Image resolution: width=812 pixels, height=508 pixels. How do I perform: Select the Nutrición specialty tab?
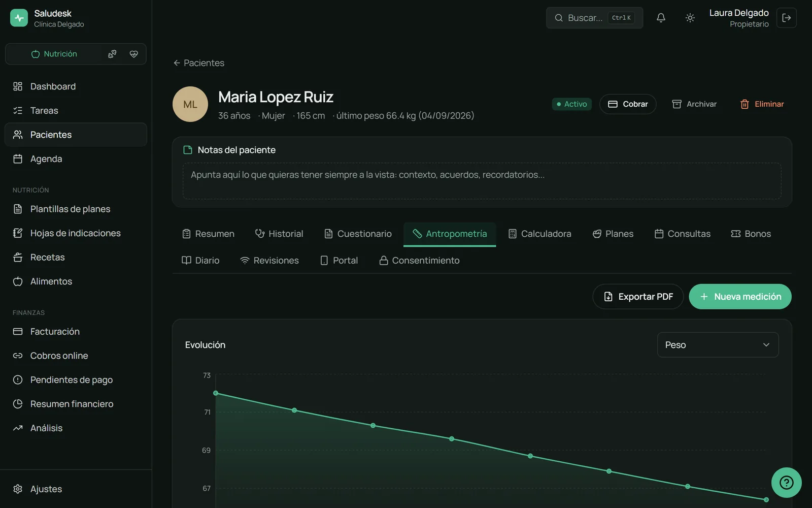pos(54,54)
